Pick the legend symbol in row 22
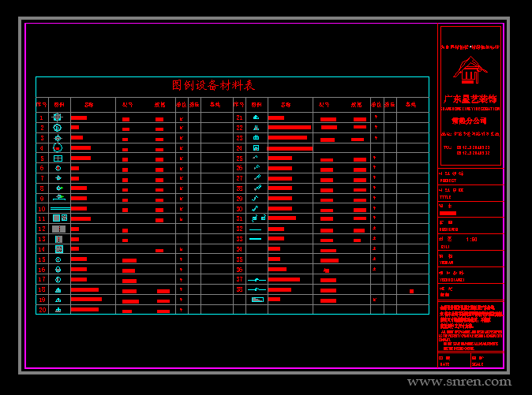Image resolution: width=532 pixels, height=395 pixels. tap(257, 128)
